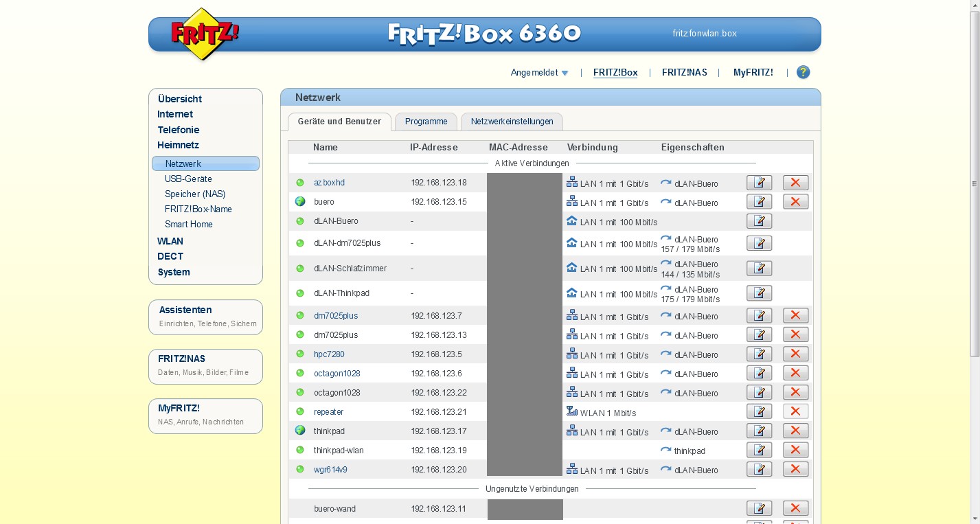
Task: Open System in the sidebar
Action: [x=174, y=272]
